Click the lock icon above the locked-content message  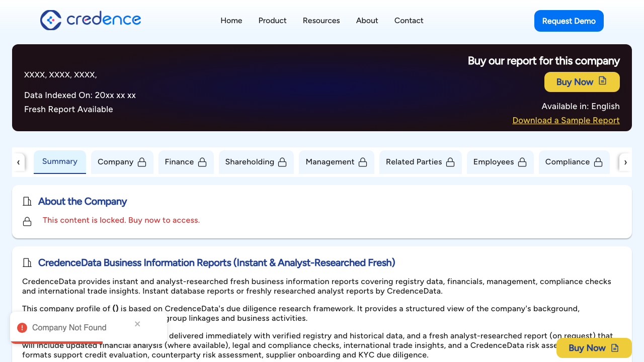pos(27,221)
